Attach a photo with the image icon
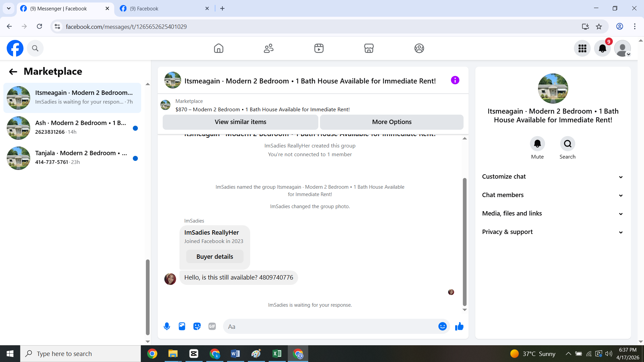644x362 pixels. click(x=182, y=326)
